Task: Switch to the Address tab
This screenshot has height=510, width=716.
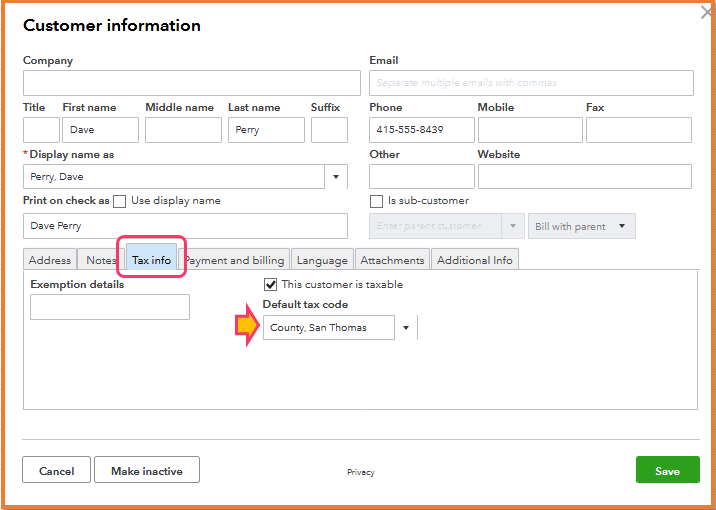Action: click(50, 260)
